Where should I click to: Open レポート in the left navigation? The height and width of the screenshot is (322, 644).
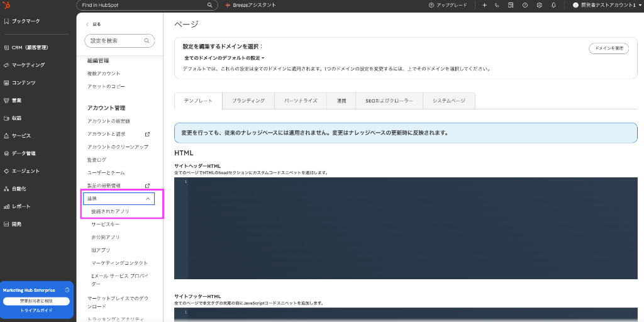pos(17,206)
